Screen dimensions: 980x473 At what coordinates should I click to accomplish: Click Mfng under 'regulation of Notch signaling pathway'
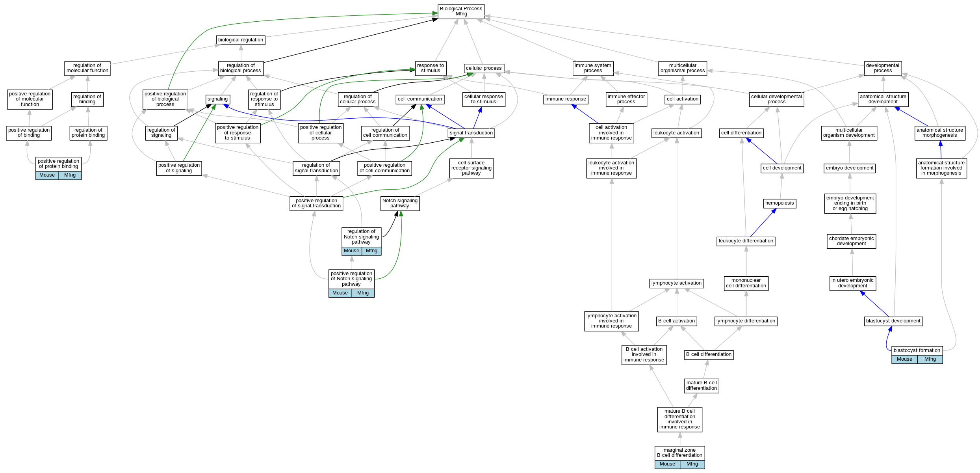[371, 251]
